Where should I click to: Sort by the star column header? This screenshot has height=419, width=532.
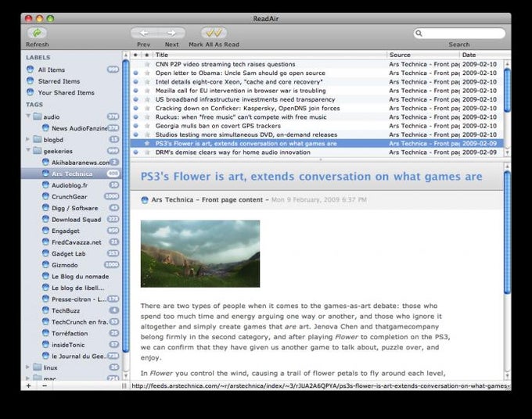pyautogui.click(x=147, y=55)
